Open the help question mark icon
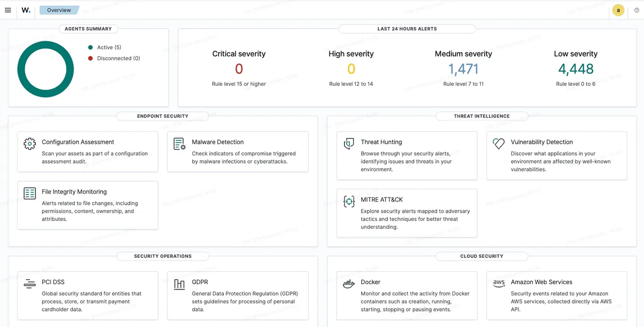The width and height of the screenshot is (644, 327). pyautogui.click(x=636, y=10)
